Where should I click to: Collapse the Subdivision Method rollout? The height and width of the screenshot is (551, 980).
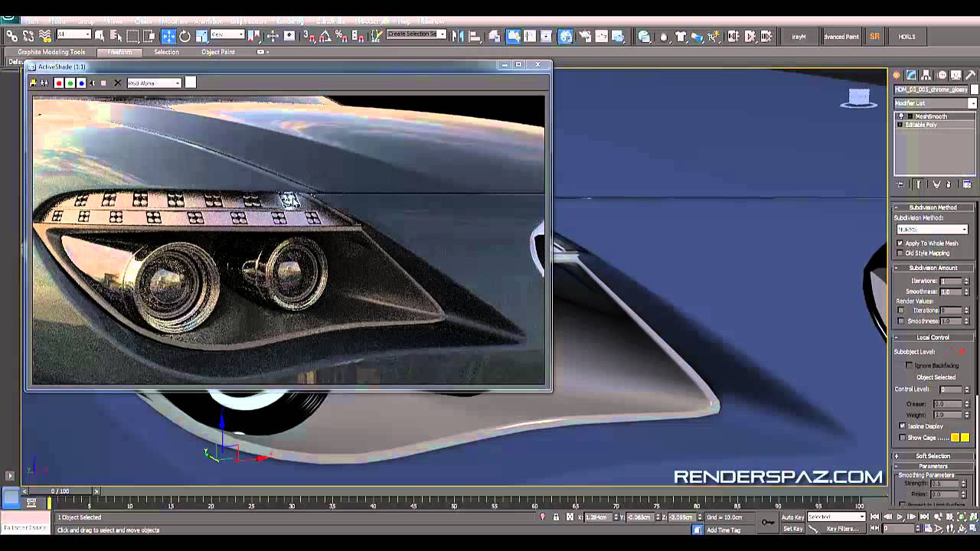click(x=933, y=207)
